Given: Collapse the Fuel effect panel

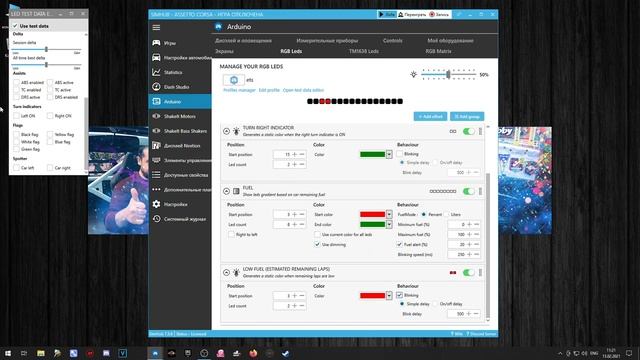Looking at the screenshot, I should (x=227, y=191).
